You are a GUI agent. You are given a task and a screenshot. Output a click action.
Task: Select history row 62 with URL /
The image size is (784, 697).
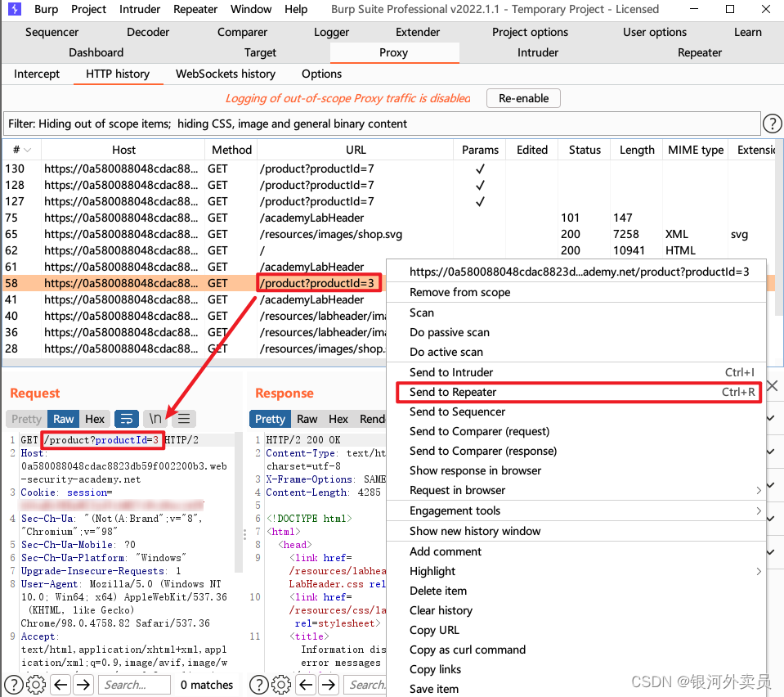(389, 250)
